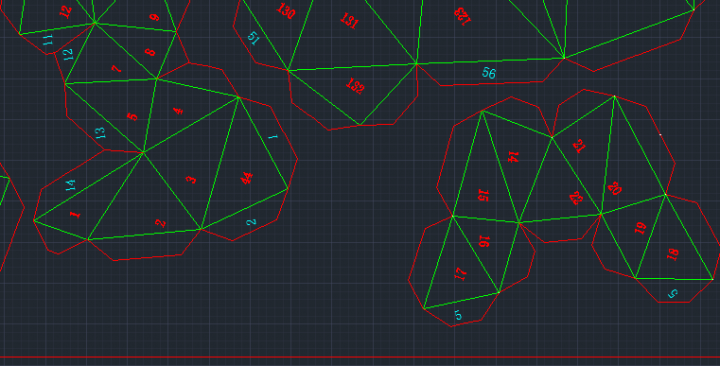This screenshot has width=720, height=366.
Task: Select the red 17 triangle label
Action: pos(461,274)
